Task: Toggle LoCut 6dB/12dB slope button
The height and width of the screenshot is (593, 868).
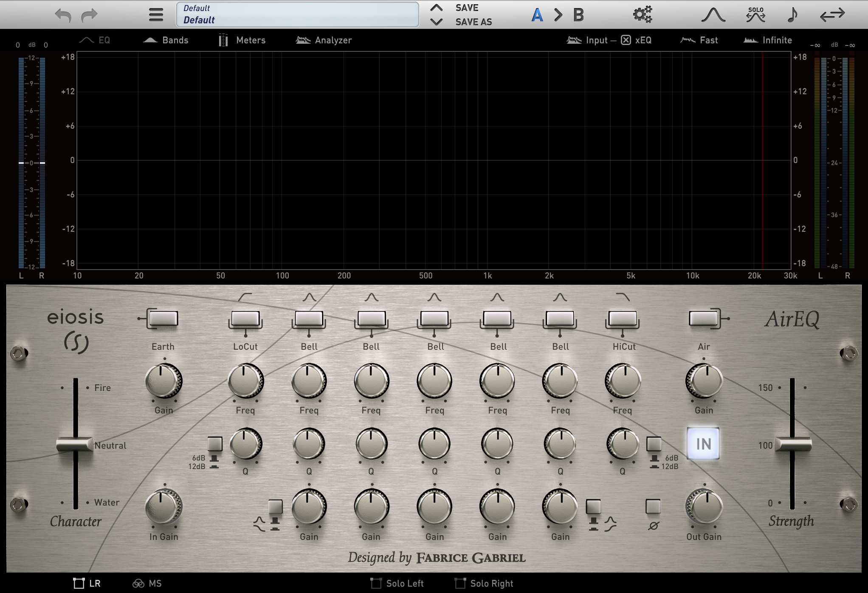Action: (x=215, y=444)
